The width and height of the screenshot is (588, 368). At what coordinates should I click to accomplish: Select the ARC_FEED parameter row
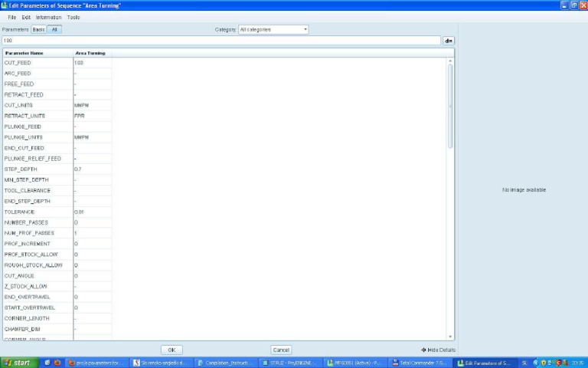[57, 74]
